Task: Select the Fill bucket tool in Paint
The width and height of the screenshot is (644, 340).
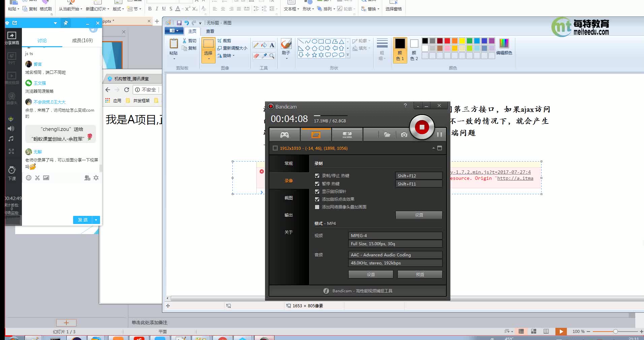Action: pyautogui.click(x=264, y=45)
